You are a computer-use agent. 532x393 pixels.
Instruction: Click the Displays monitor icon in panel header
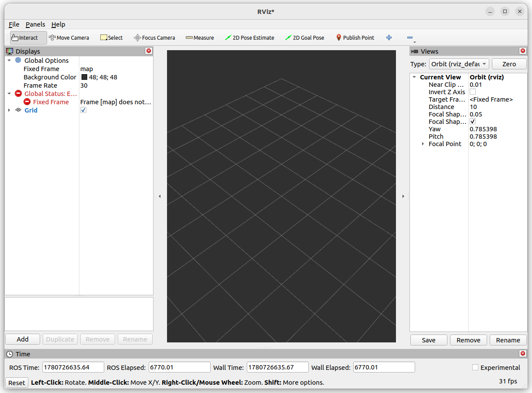pyautogui.click(x=10, y=51)
